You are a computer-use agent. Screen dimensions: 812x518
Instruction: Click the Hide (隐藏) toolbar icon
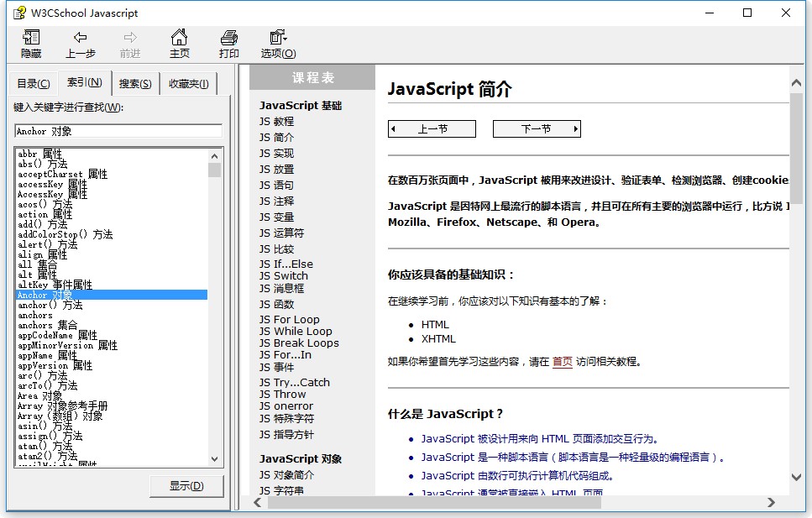(31, 44)
